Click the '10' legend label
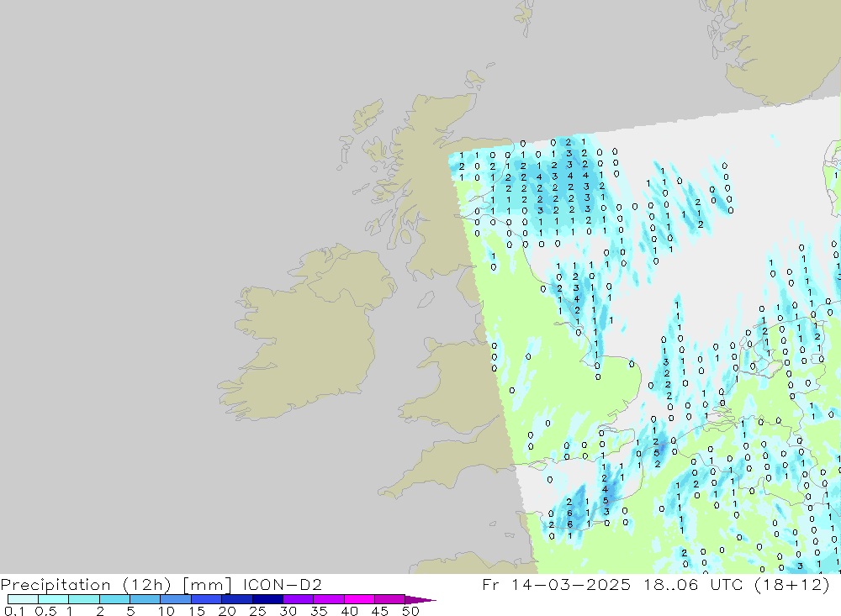The height and width of the screenshot is (616, 841). click(167, 611)
